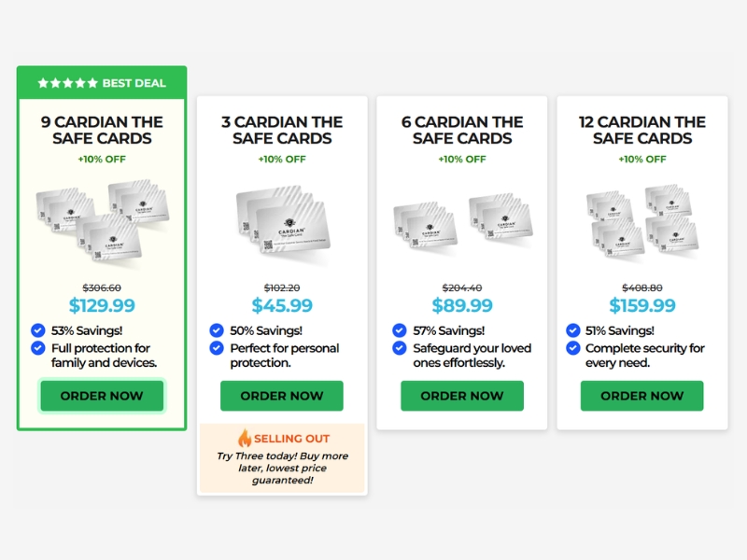Click the 12 Cardian The Safe Cards title
Image resolution: width=747 pixels, height=560 pixels.
pos(641,130)
